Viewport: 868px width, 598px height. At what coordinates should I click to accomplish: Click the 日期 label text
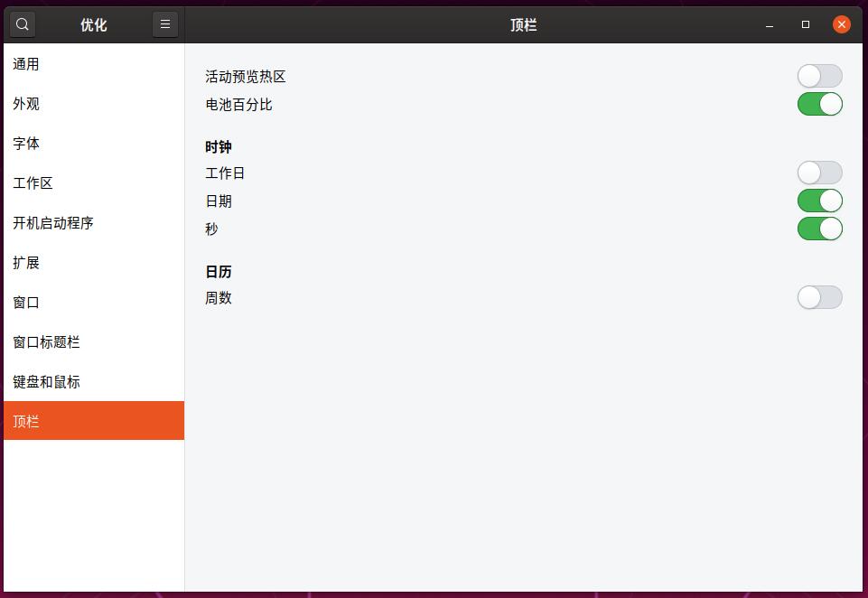point(218,201)
